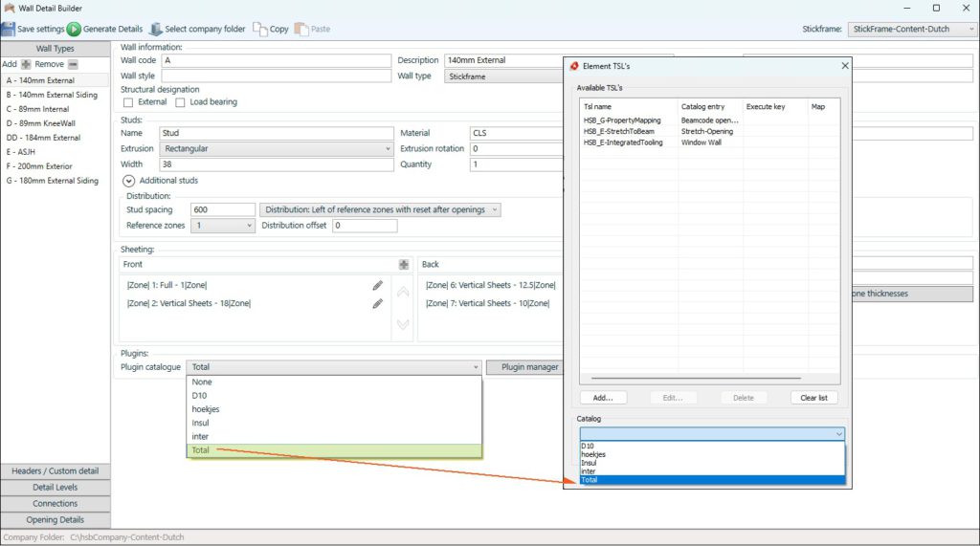Select wall type G - 180mm External Siding

coord(53,181)
